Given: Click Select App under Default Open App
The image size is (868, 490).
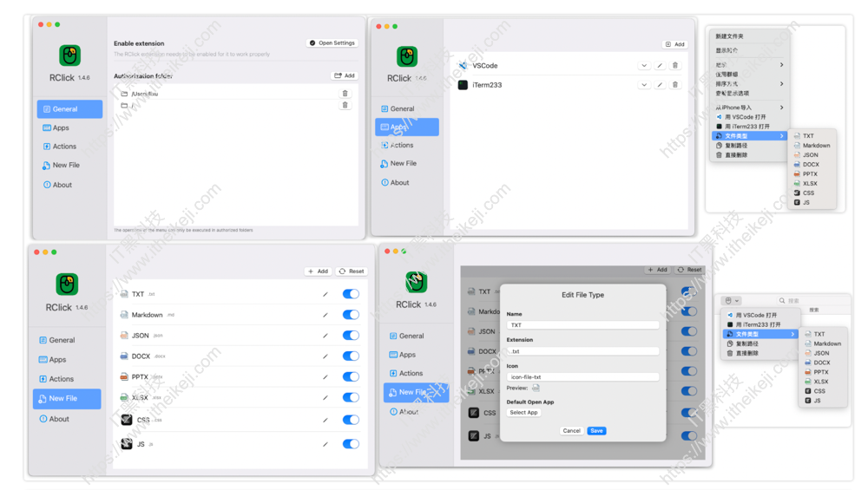Looking at the screenshot, I should tap(523, 413).
